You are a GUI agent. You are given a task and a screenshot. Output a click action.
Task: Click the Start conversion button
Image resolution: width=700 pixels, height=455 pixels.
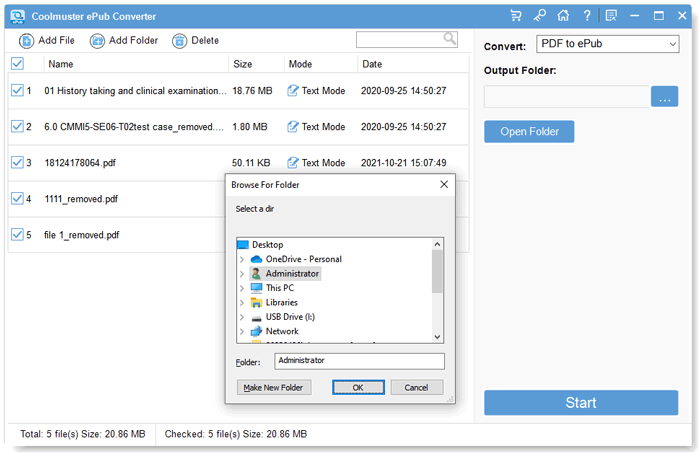point(581,403)
